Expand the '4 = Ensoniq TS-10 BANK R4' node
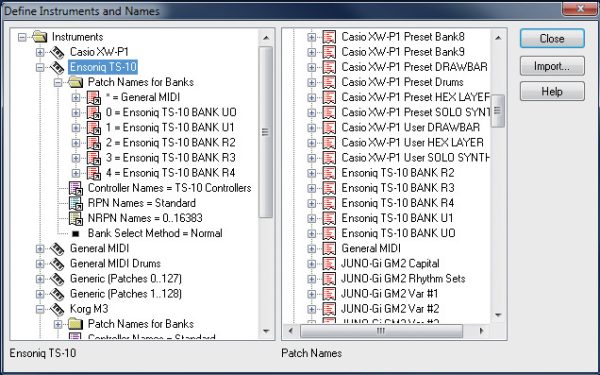The width and height of the screenshot is (600, 375). tap(76, 173)
